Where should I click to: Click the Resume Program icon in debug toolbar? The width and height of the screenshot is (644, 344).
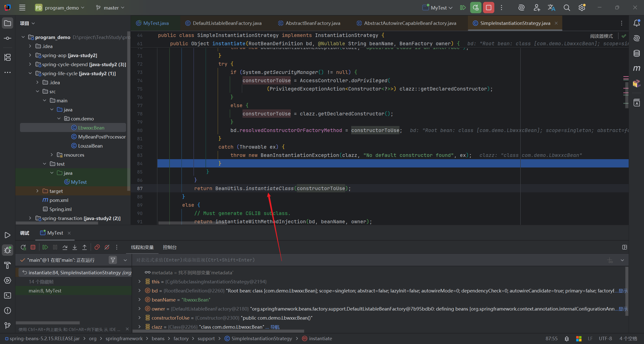point(45,247)
